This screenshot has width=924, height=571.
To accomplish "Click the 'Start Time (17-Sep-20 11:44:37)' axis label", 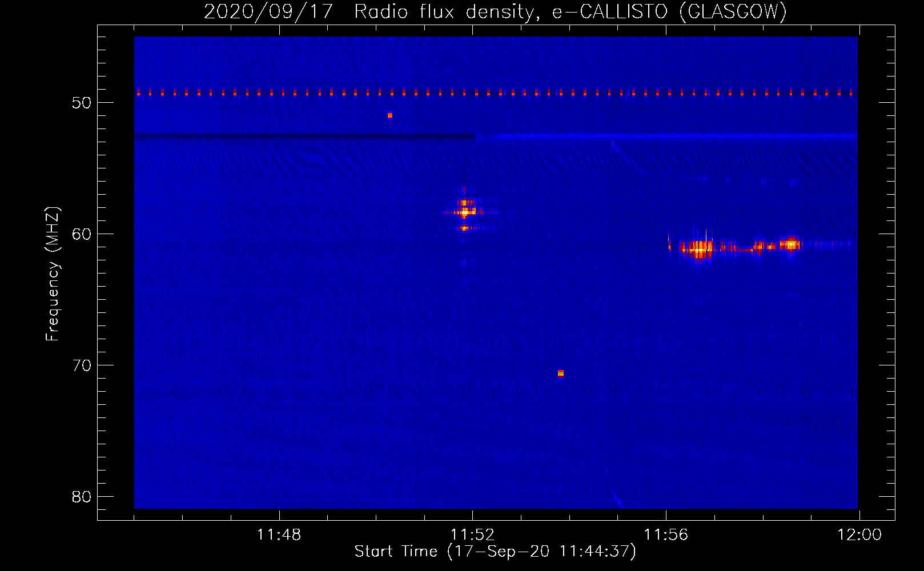I will [495, 552].
